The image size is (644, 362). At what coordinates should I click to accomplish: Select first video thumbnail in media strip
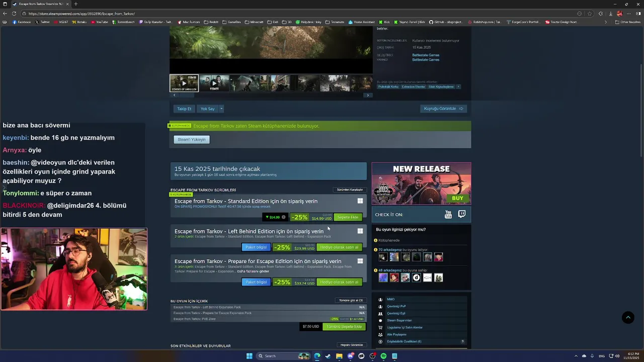coord(184,83)
